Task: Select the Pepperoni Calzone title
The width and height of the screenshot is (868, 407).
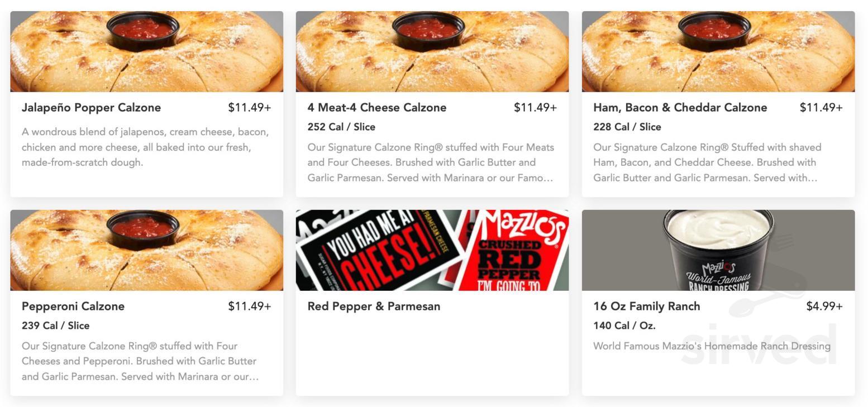Action: point(73,306)
